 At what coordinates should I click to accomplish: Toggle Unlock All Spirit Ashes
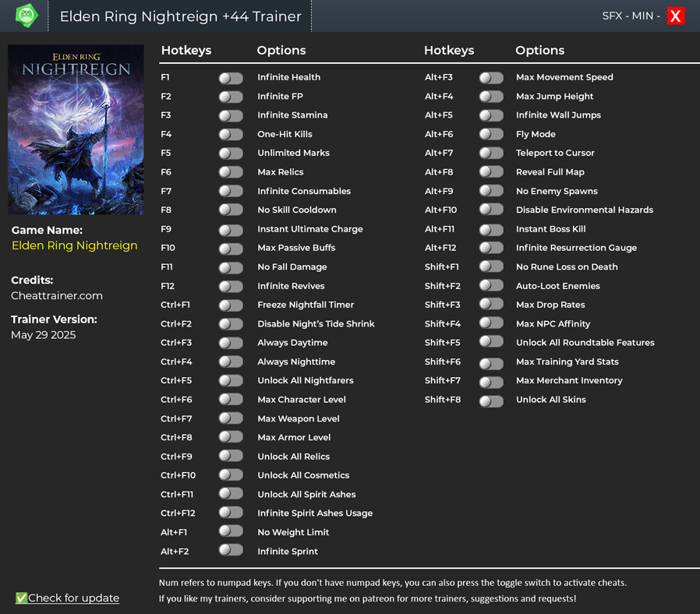tap(231, 493)
